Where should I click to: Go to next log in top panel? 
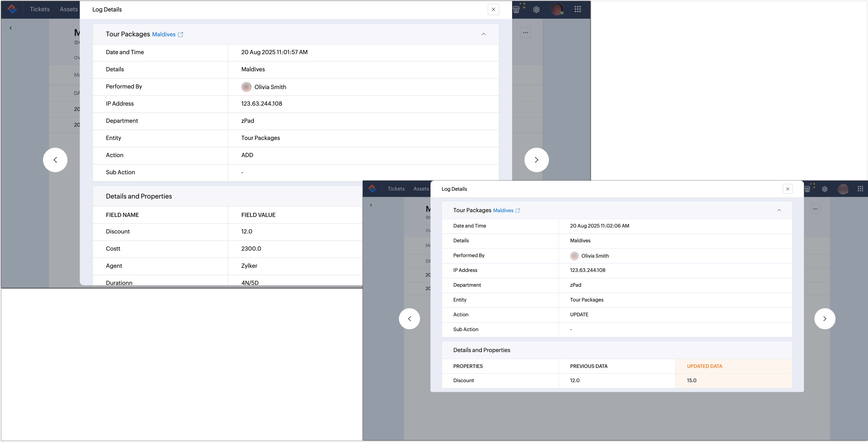pyautogui.click(x=536, y=160)
